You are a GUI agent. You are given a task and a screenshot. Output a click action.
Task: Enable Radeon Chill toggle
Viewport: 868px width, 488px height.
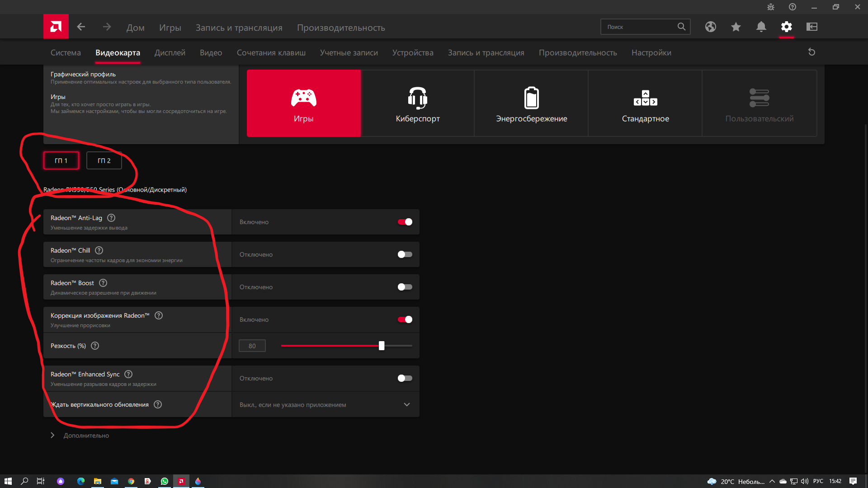coord(405,254)
